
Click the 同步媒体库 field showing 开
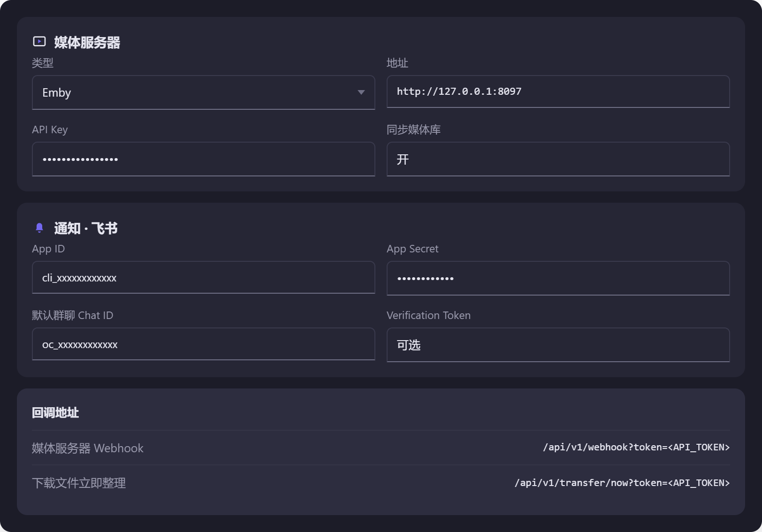558,159
